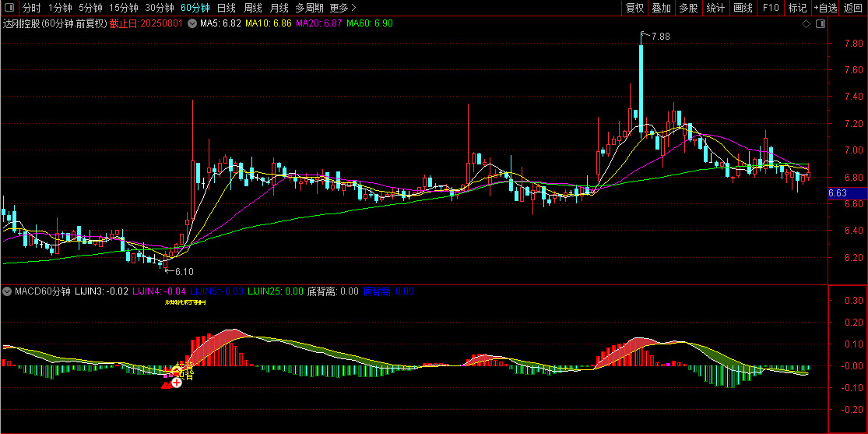Toggle the left sidebar panel icon
The image size is (868, 434).
pos(9,8)
